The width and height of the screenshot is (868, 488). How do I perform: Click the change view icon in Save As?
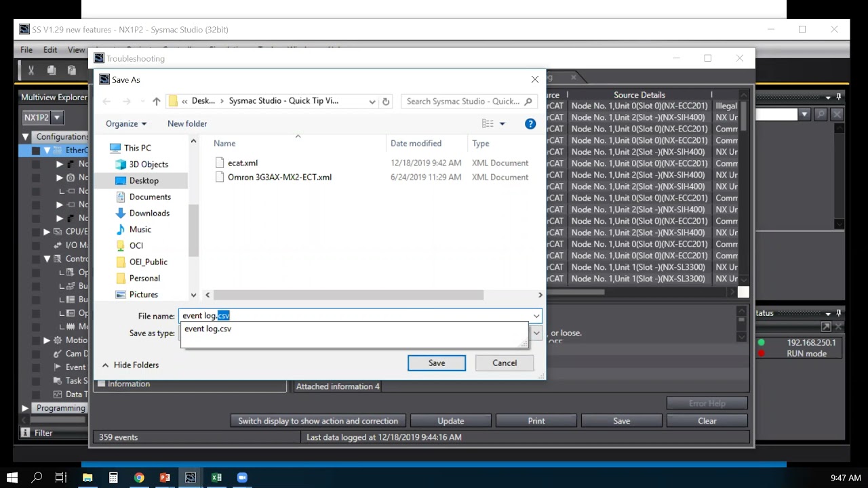[x=488, y=123]
